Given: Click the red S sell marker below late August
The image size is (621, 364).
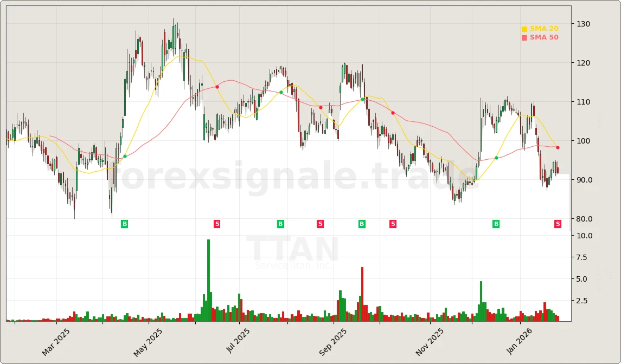Looking at the screenshot, I should [320, 224].
